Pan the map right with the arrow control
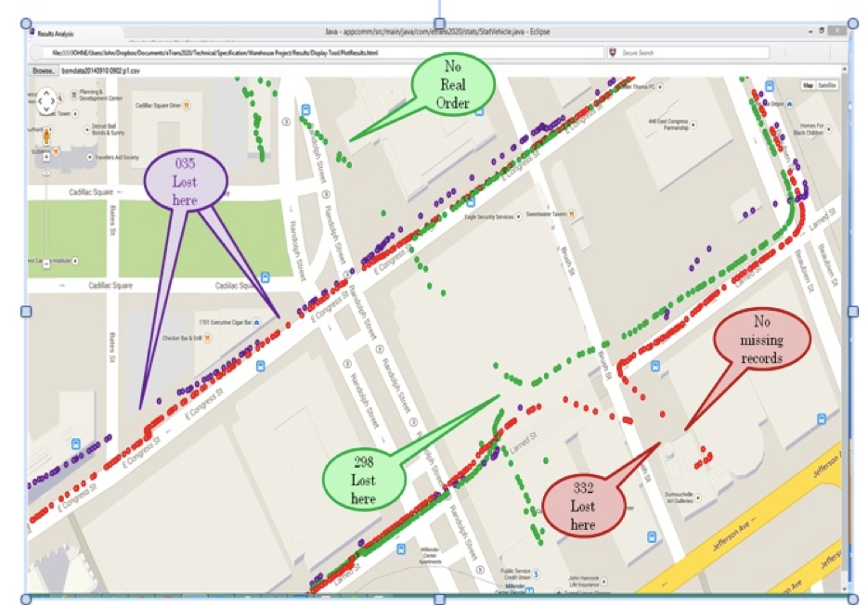 point(54,101)
